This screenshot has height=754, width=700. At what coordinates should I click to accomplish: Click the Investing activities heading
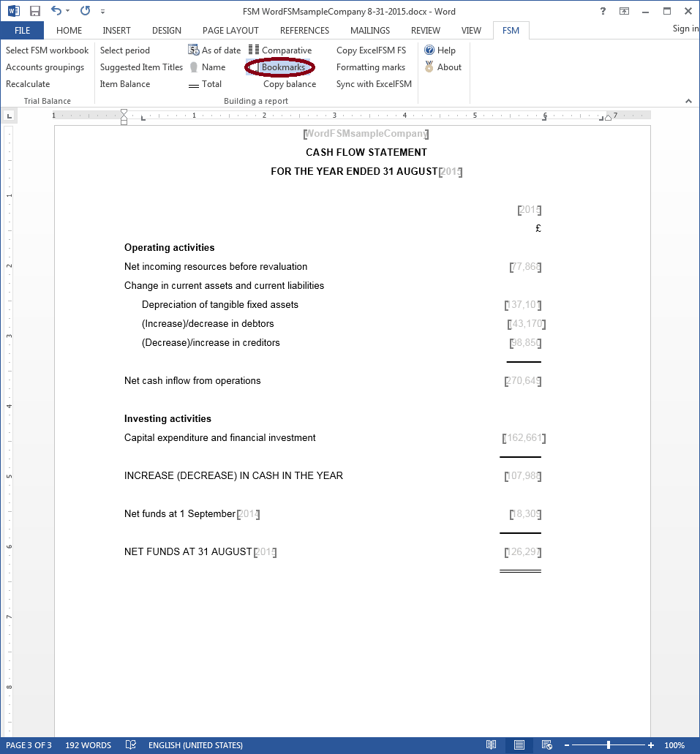168,418
